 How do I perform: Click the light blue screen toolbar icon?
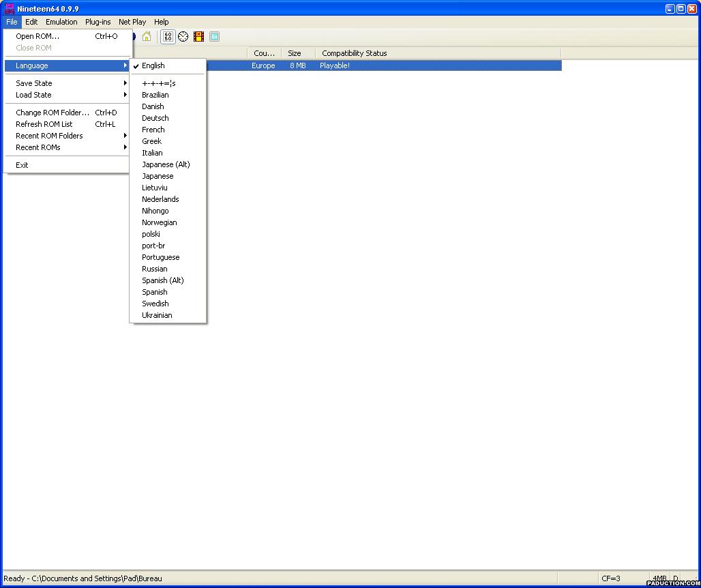pos(215,37)
